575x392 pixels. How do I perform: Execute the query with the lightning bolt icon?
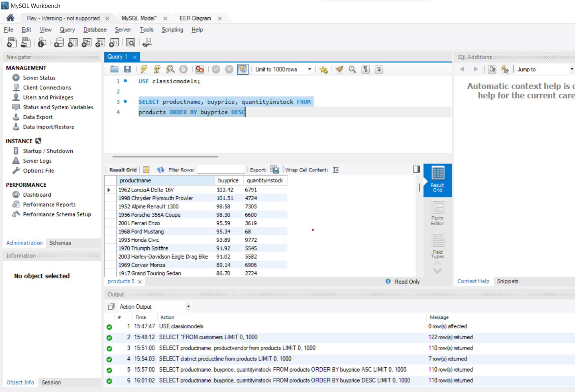(x=144, y=69)
